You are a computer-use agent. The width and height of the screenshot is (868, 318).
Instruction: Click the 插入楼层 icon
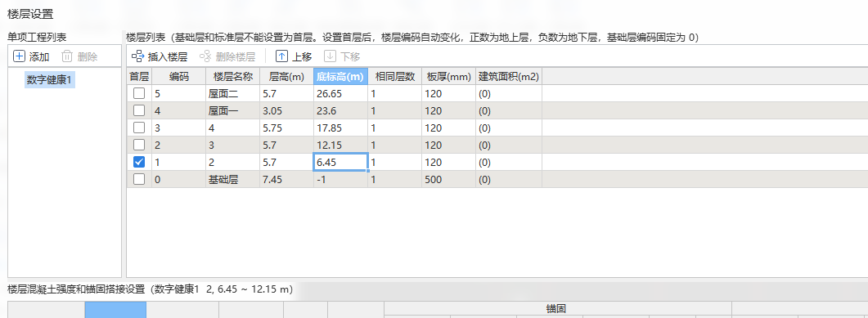coord(137,56)
